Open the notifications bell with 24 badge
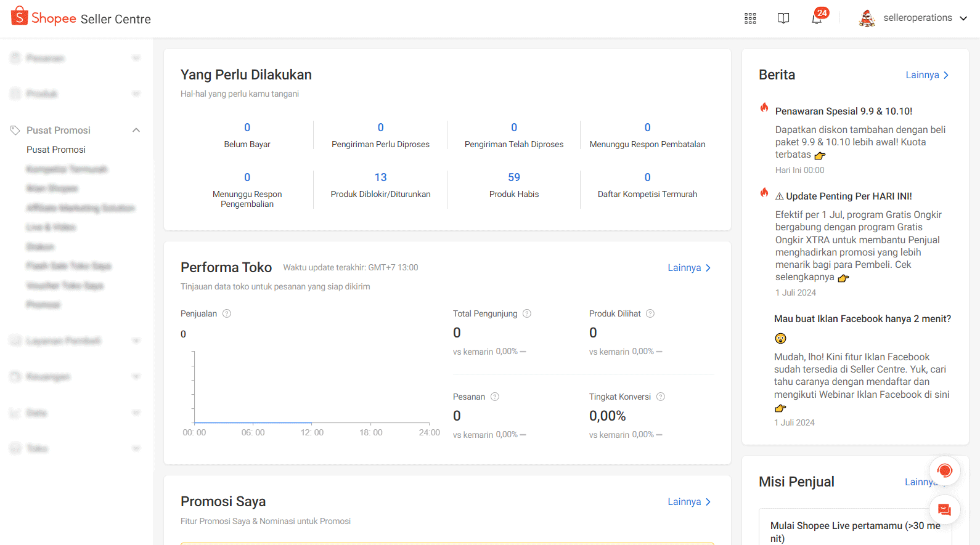The image size is (980, 545). click(x=817, y=18)
